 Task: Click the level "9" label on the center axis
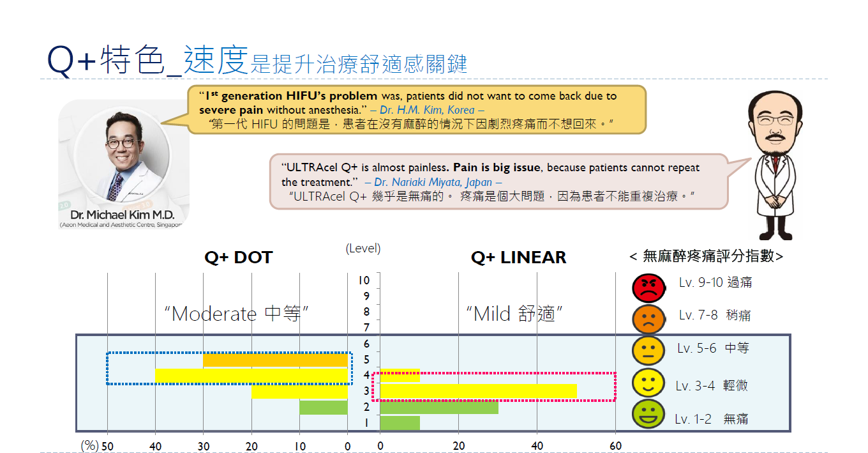(366, 296)
